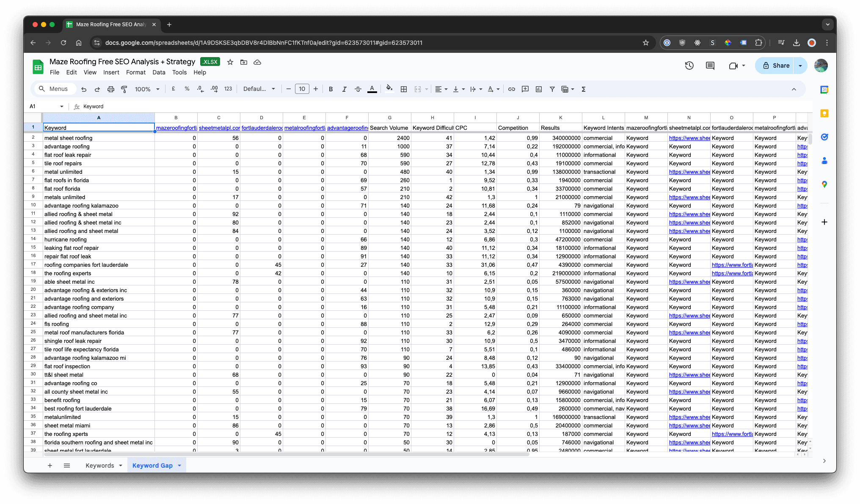Open the font family Default dropdown
The image size is (860, 504).
click(259, 89)
